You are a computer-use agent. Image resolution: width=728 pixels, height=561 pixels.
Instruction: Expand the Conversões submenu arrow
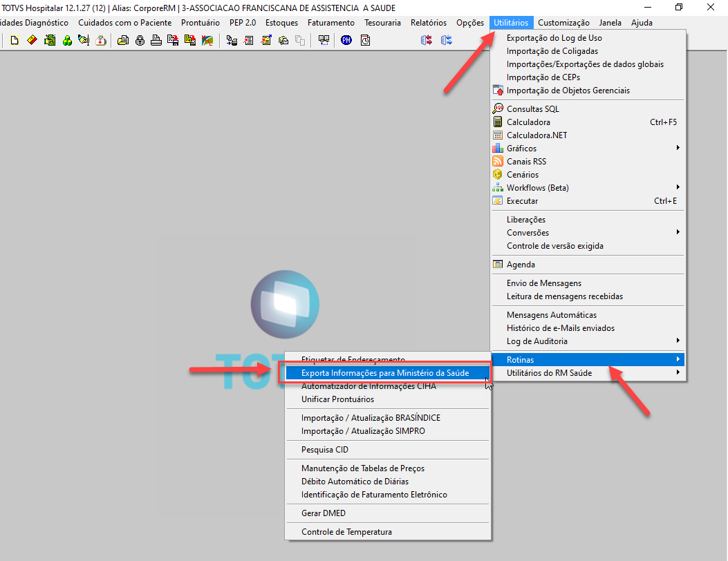[x=678, y=232]
